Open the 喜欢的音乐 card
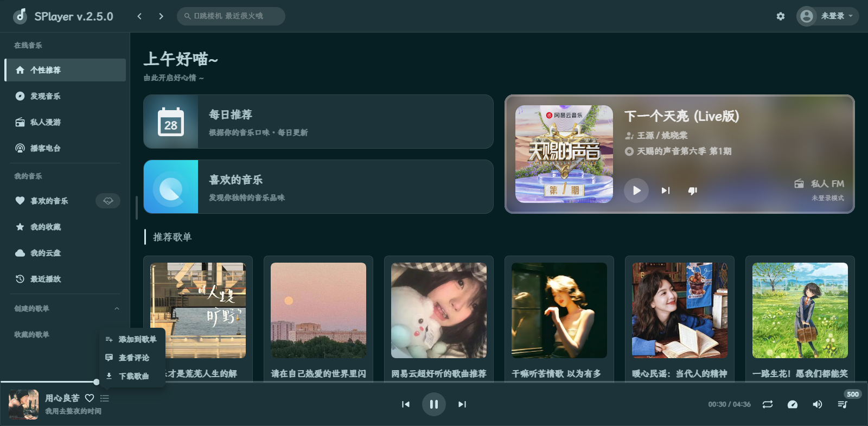Image resolution: width=868 pixels, height=426 pixels. coord(318,187)
